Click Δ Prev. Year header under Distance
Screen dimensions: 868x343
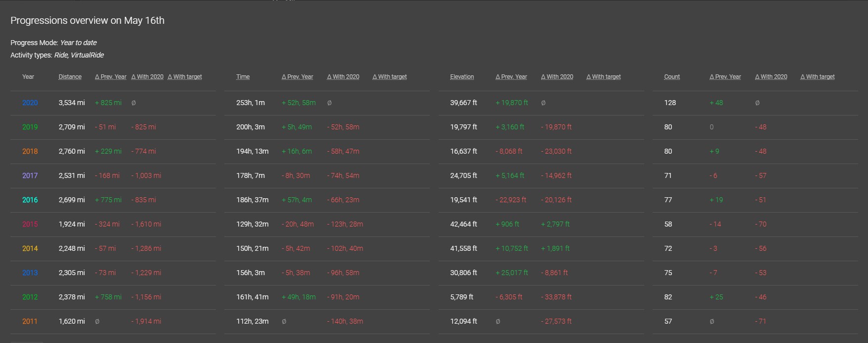[110, 77]
